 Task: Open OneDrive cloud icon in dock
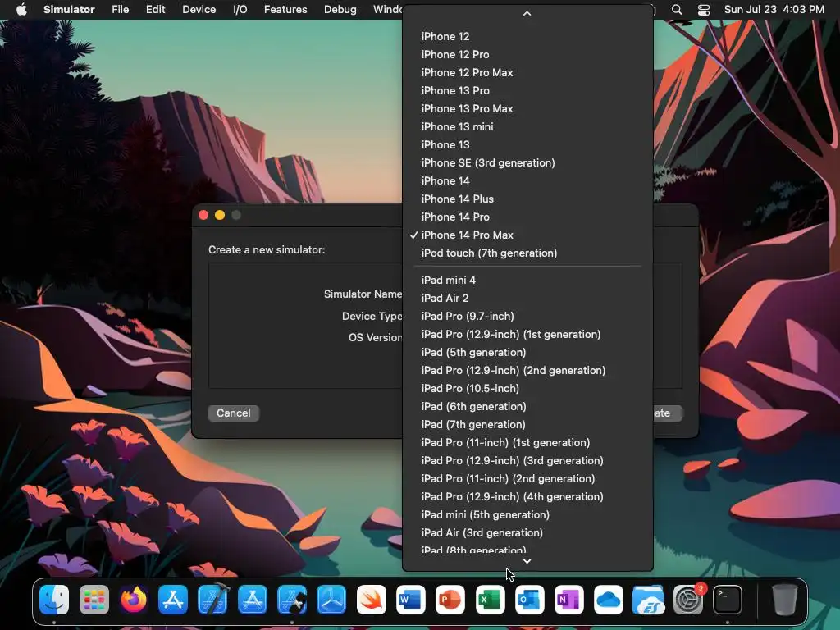pyautogui.click(x=609, y=600)
